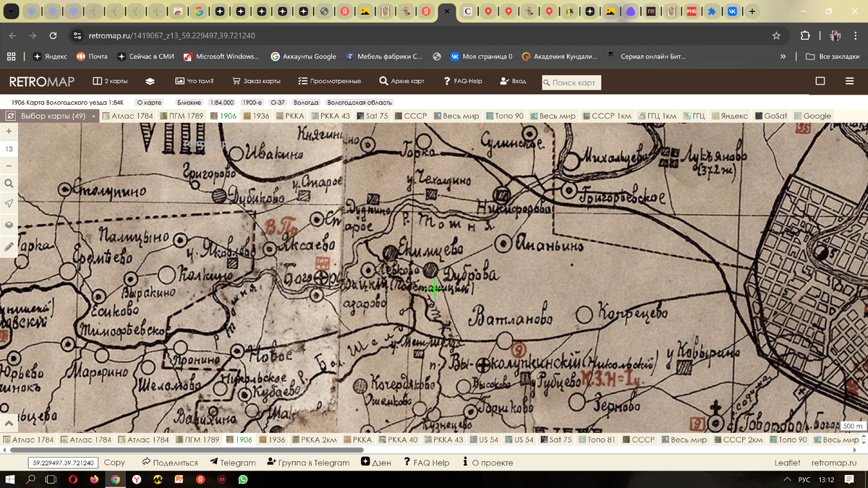
Task: Toggle the 2 карты split view
Action: click(109, 82)
